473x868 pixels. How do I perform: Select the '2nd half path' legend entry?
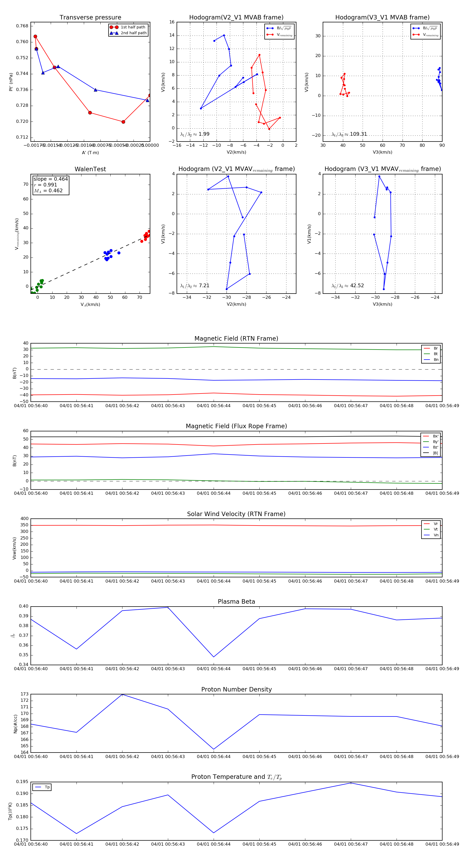coord(128,33)
